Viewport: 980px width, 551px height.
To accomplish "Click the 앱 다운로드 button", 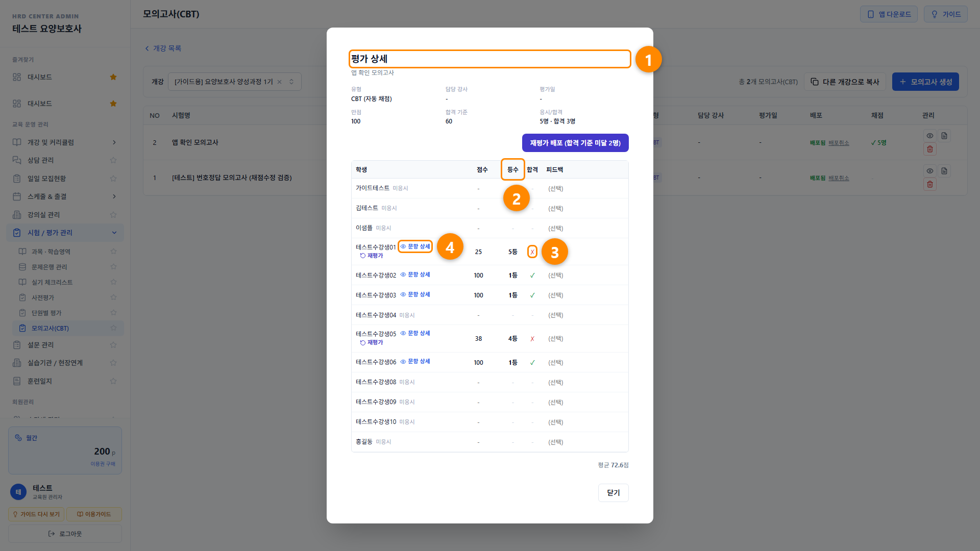I will (x=889, y=14).
